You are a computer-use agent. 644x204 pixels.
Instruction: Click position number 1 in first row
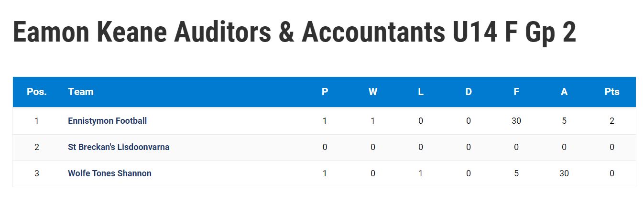[37, 121]
